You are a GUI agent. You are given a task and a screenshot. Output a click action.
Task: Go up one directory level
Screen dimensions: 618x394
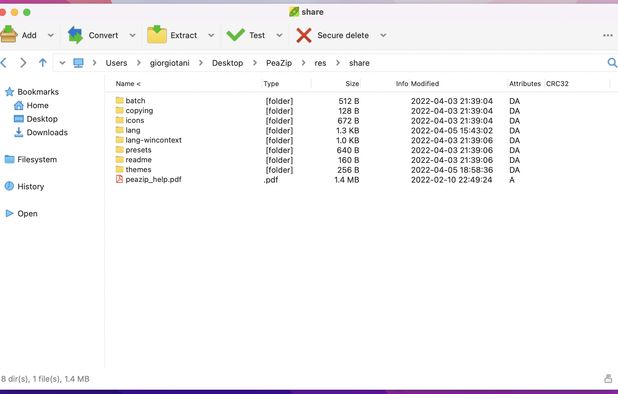[43, 63]
